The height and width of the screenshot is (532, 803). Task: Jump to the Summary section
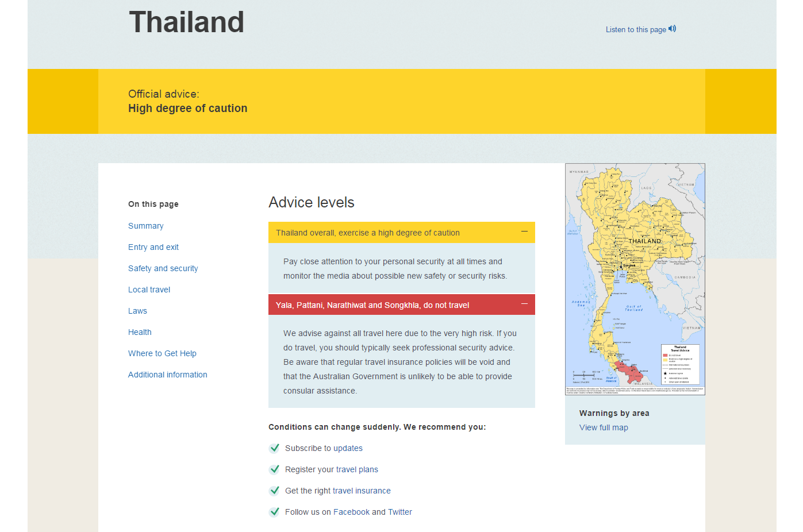click(145, 226)
